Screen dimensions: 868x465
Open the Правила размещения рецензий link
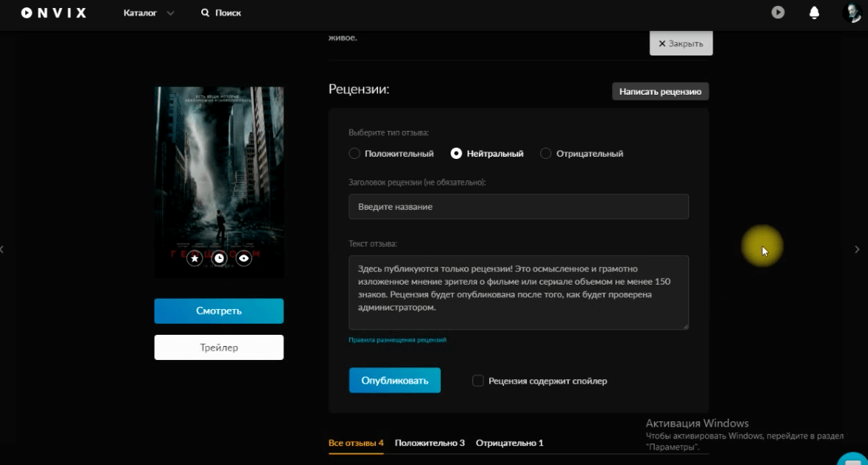pos(397,340)
